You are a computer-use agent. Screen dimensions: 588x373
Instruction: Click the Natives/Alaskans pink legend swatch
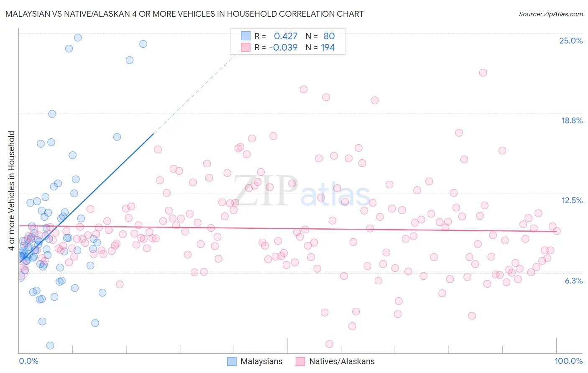pos(300,361)
